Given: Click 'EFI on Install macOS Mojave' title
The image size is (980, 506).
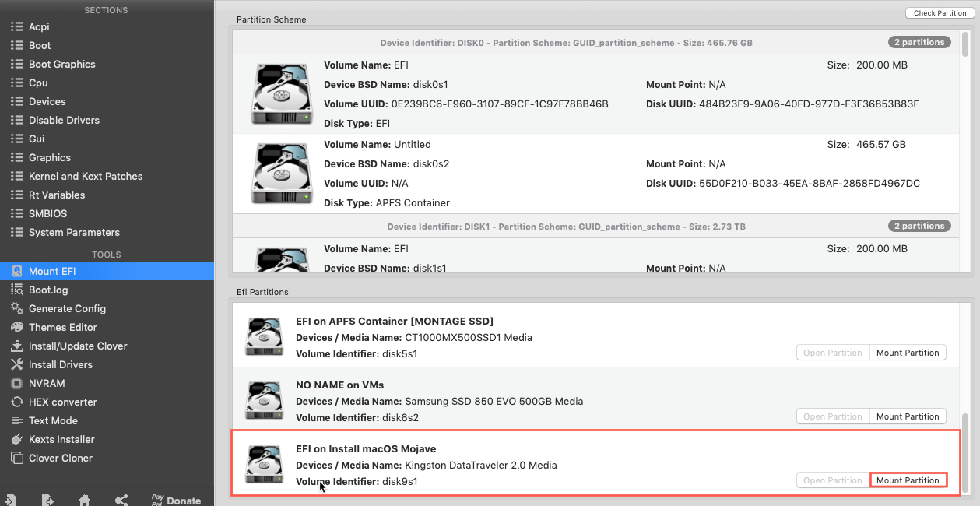Looking at the screenshot, I should pyautogui.click(x=366, y=448).
